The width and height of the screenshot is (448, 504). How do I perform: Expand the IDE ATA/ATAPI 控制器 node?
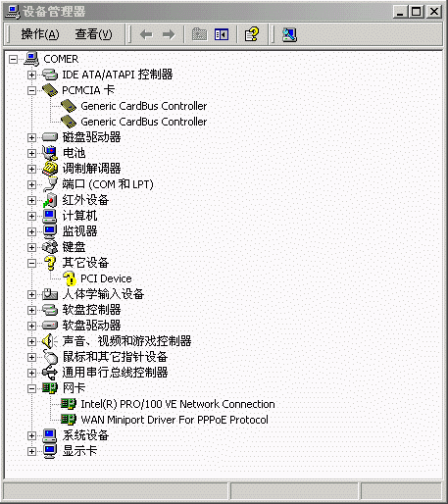point(31,75)
